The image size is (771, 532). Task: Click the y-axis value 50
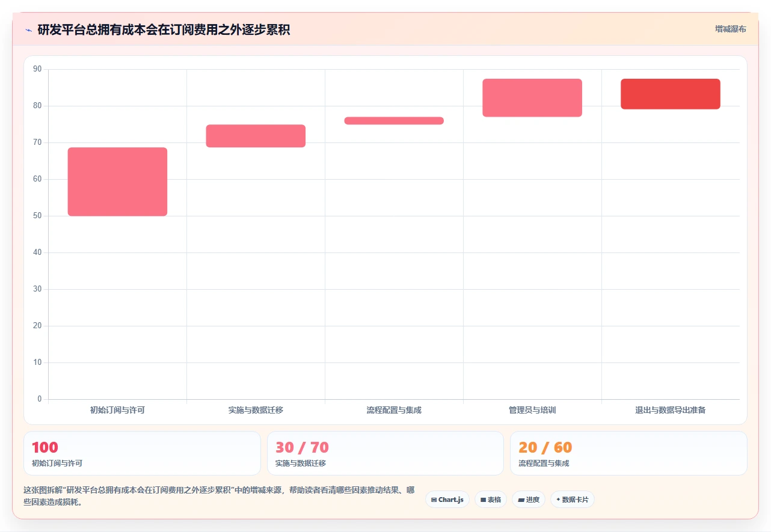37,216
